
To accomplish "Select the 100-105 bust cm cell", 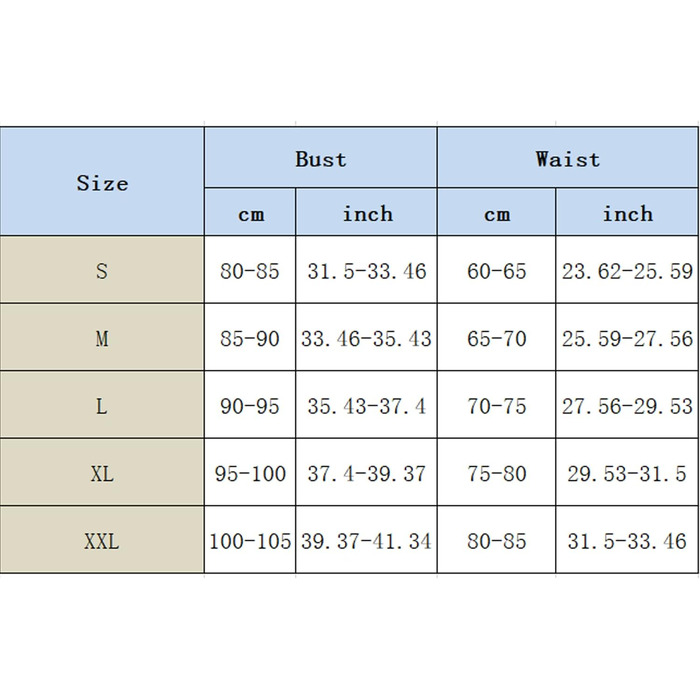I will tap(250, 542).
